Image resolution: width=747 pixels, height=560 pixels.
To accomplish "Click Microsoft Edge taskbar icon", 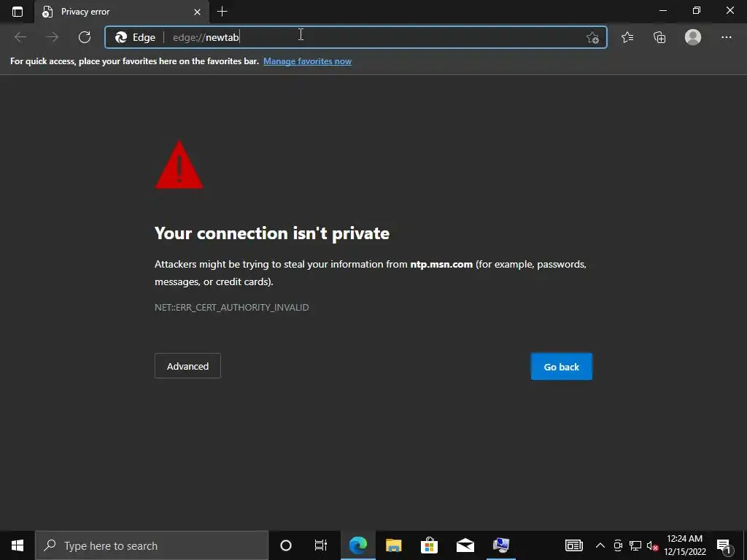I will point(357,545).
